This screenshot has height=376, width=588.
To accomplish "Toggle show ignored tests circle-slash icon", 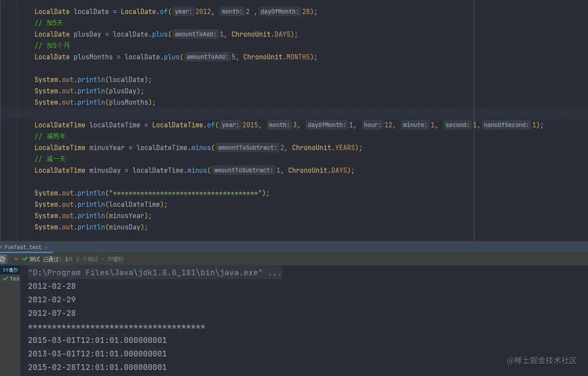I will coord(3,259).
